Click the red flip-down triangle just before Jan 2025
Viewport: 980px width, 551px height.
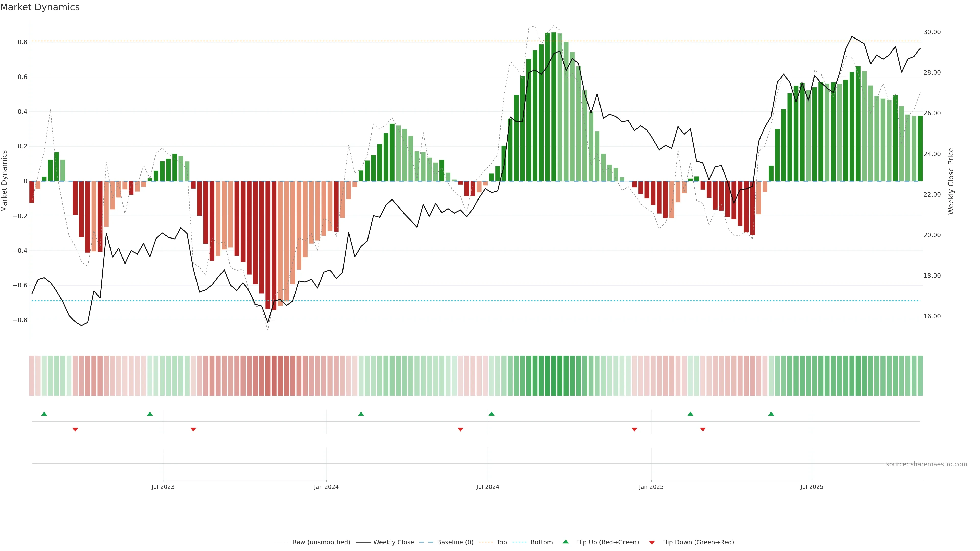coord(634,429)
